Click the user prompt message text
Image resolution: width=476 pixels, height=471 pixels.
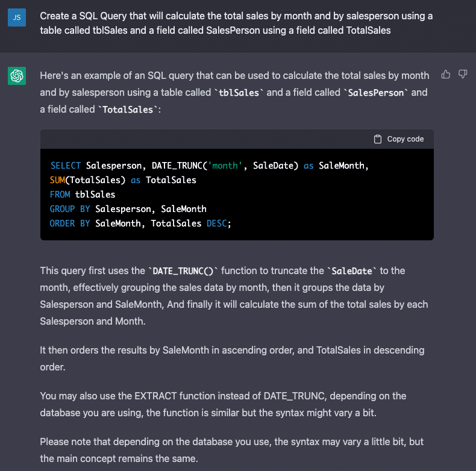point(236,23)
